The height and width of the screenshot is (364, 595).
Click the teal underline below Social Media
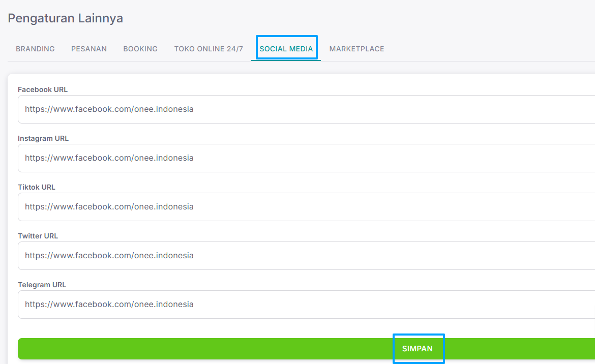(x=286, y=60)
